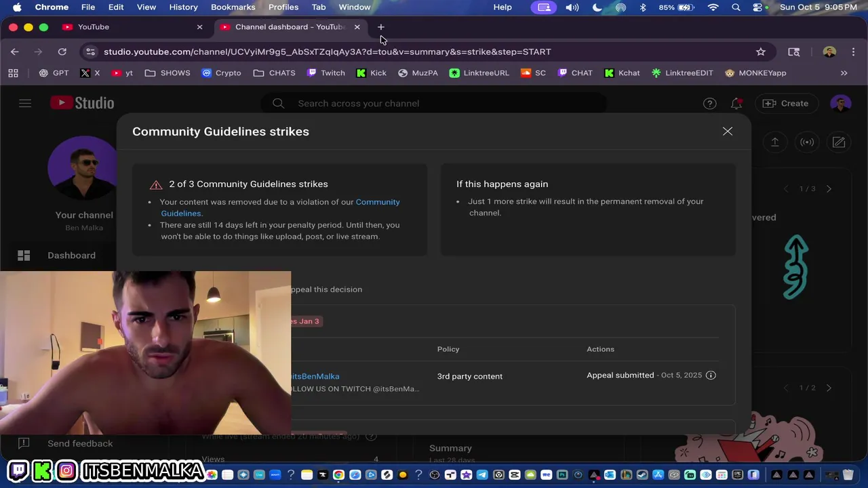
Task: Open the Apple menu
Action: (17, 7)
